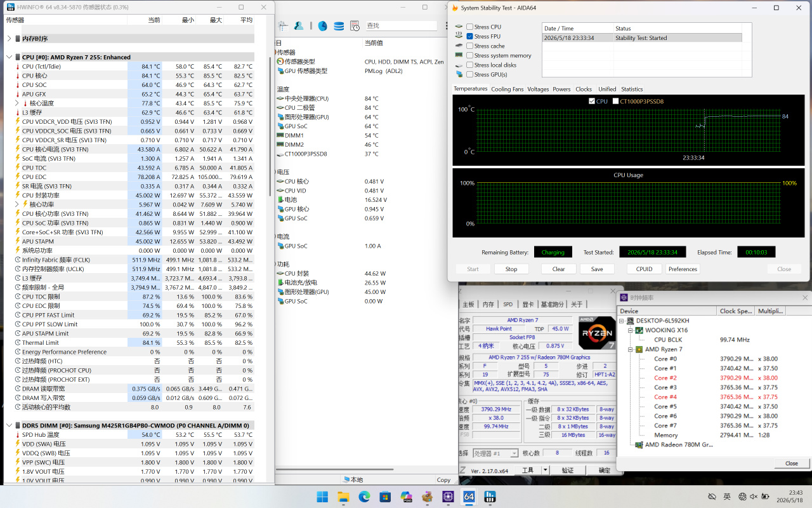812x508 pixels.
Task: Show the Statistics tab
Action: [x=632, y=90]
